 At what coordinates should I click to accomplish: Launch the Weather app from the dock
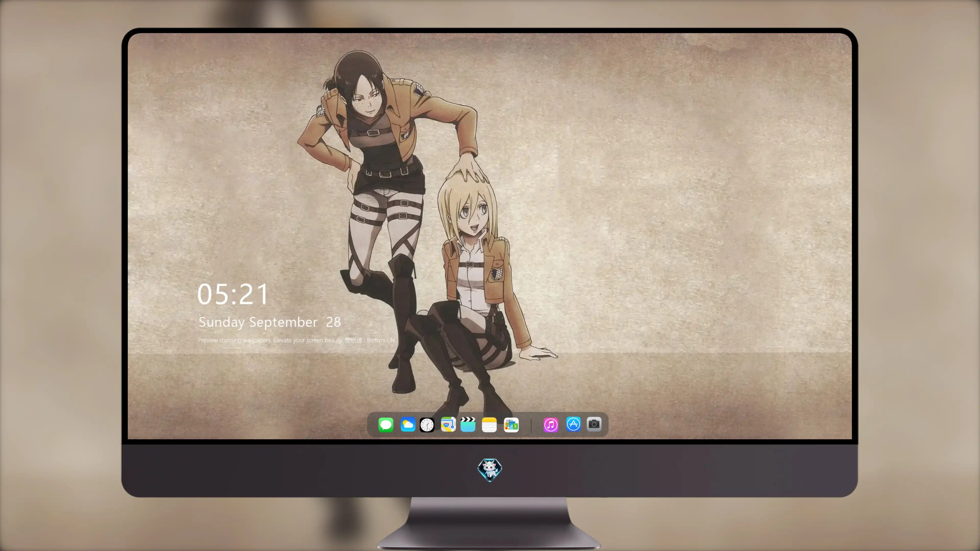coord(408,425)
